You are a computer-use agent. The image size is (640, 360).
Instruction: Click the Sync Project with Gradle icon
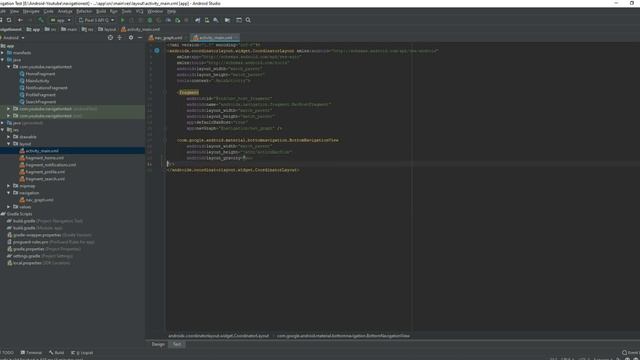point(197,20)
